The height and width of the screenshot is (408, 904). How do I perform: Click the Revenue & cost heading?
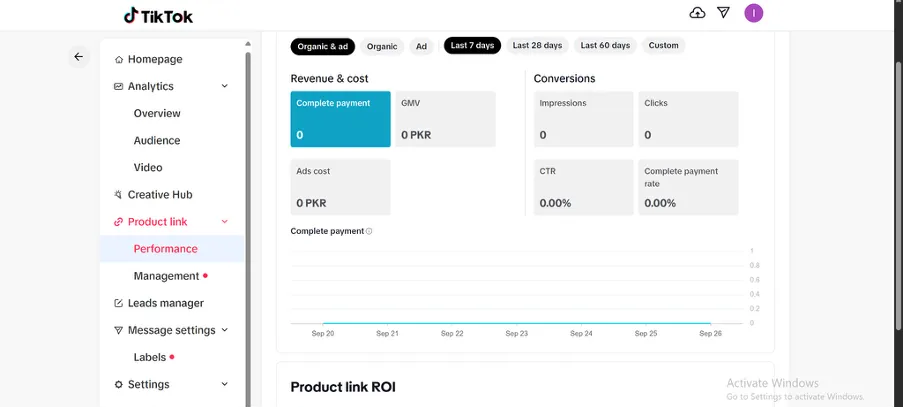pos(329,79)
